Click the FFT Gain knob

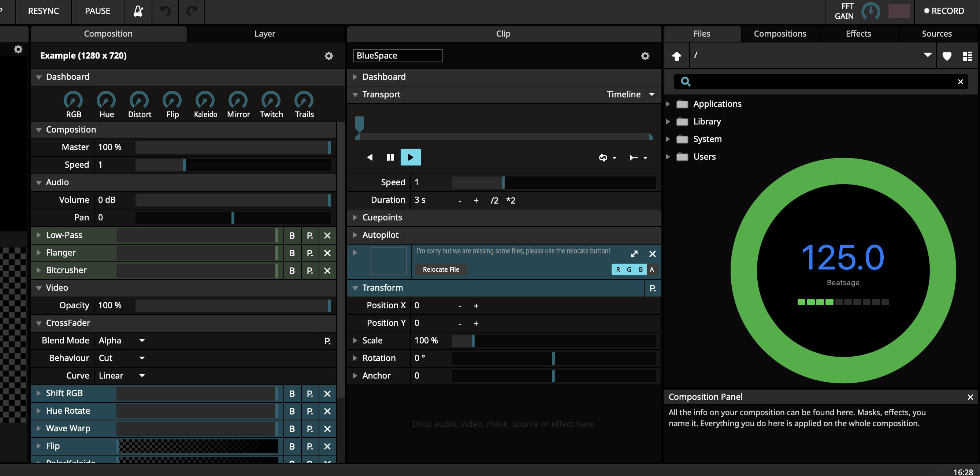[x=871, y=11]
